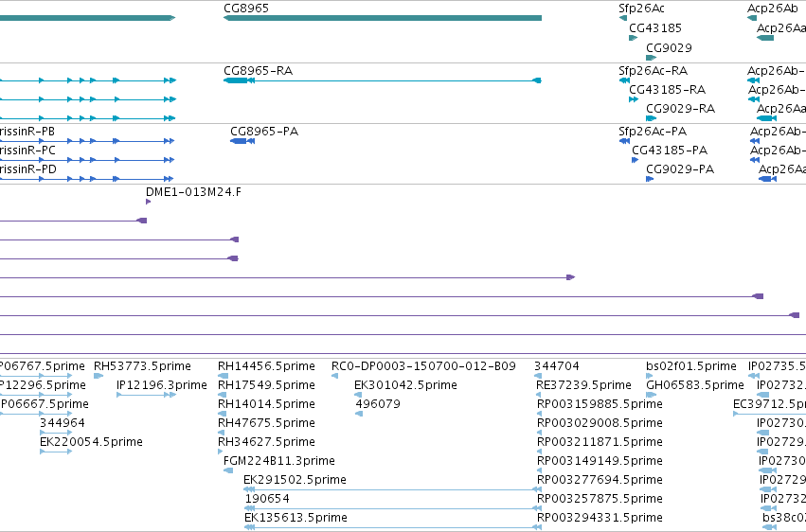Select the 496079 feature label

pyautogui.click(x=378, y=404)
